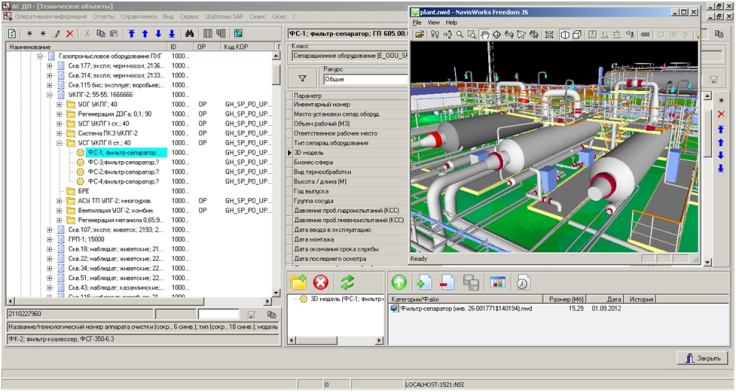Open the Шаблоны SAP menu
736x392 pixels.
[224, 16]
